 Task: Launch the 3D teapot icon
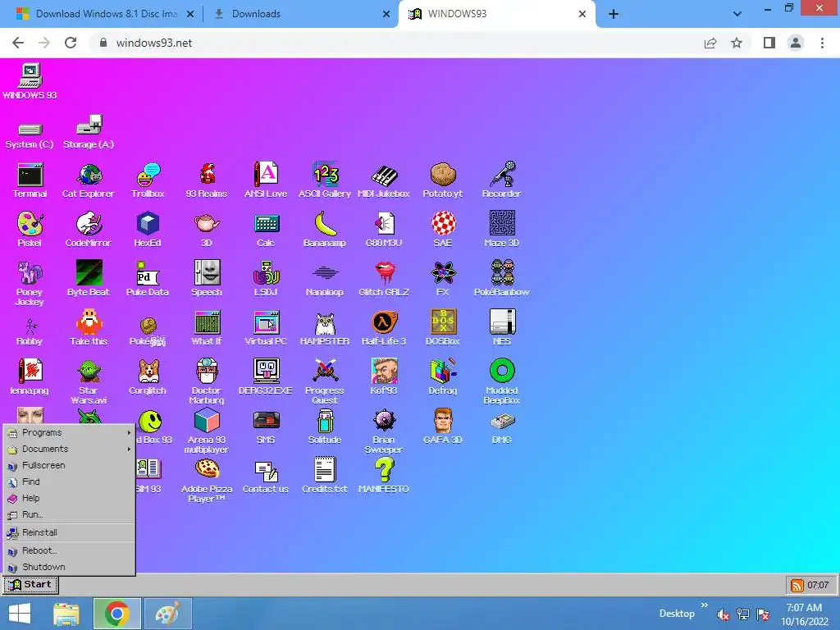pyautogui.click(x=207, y=230)
